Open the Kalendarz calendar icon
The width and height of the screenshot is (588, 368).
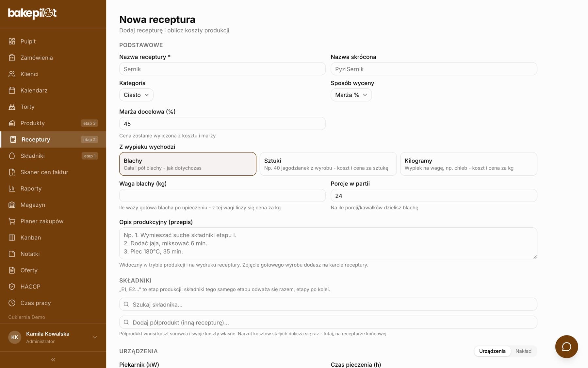(12, 90)
